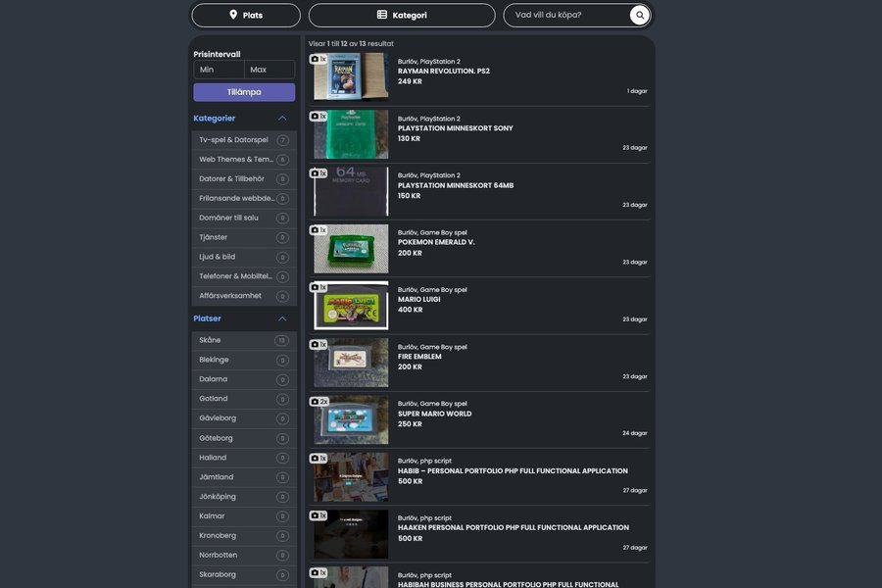The image size is (882, 588).
Task: Open the PlayStation Minneskort Sony thumbnail
Action: click(351, 134)
